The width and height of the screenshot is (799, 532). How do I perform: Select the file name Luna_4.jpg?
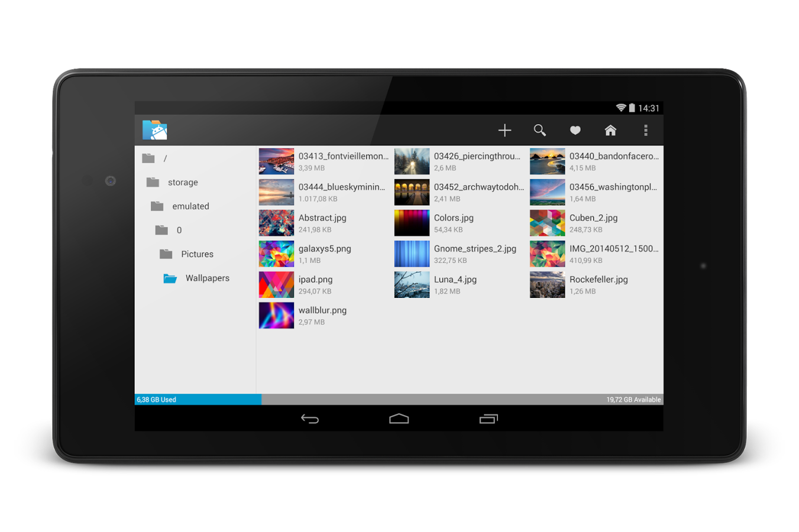coord(455,279)
